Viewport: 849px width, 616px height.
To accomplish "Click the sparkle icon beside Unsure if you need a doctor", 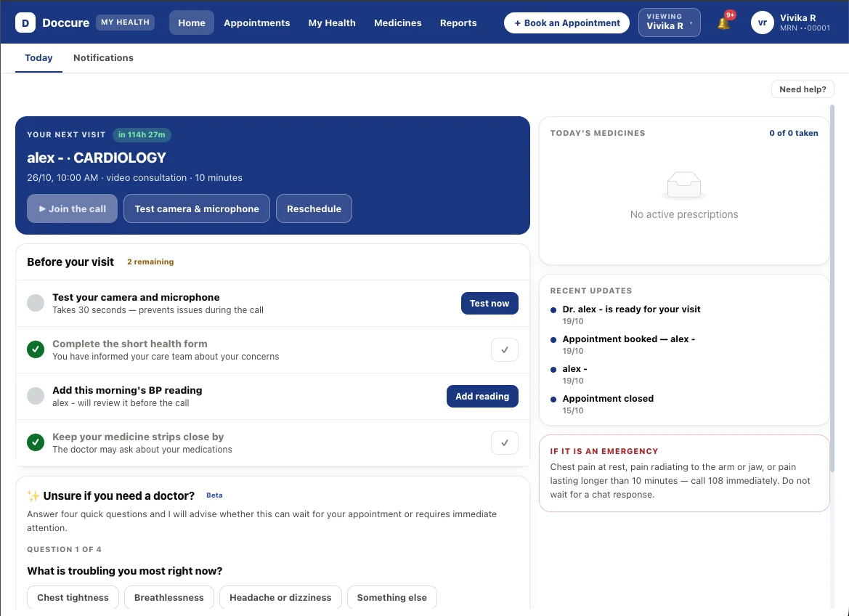I will (x=33, y=495).
